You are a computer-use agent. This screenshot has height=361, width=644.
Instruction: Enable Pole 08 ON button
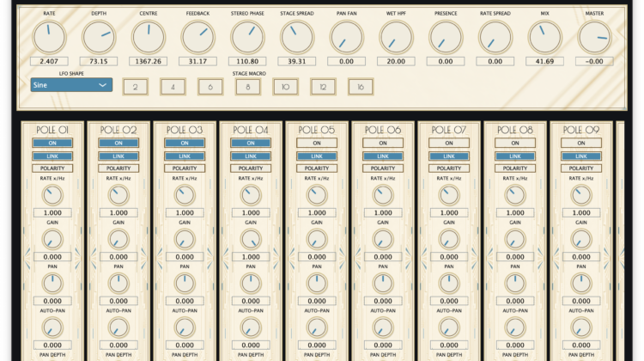515,143
